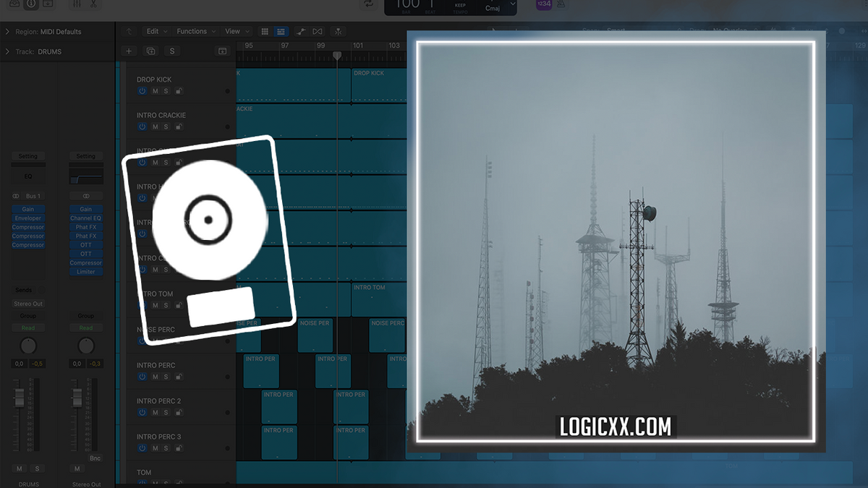Click the mixer sliders icon in top toolbar

click(x=77, y=5)
